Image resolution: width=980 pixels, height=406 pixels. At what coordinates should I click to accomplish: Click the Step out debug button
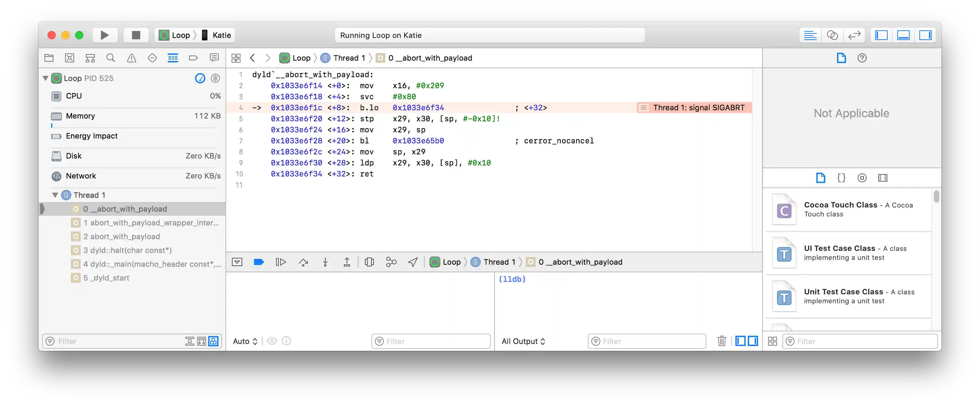347,262
